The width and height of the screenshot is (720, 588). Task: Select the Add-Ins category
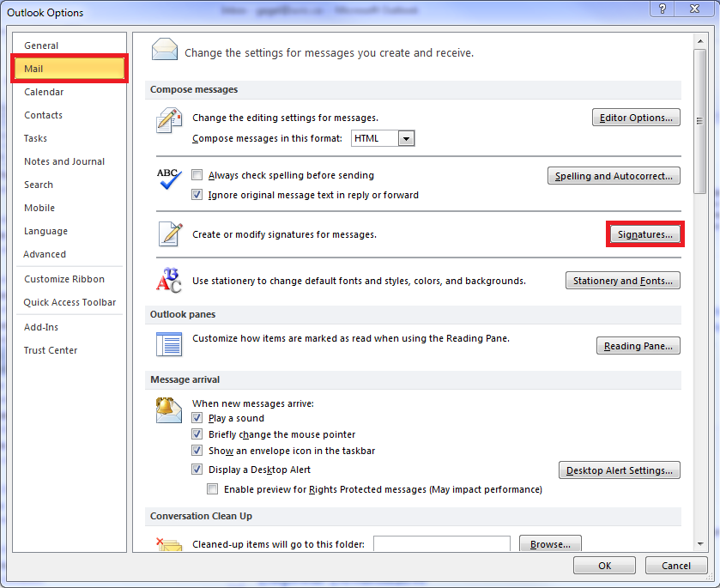(70, 327)
